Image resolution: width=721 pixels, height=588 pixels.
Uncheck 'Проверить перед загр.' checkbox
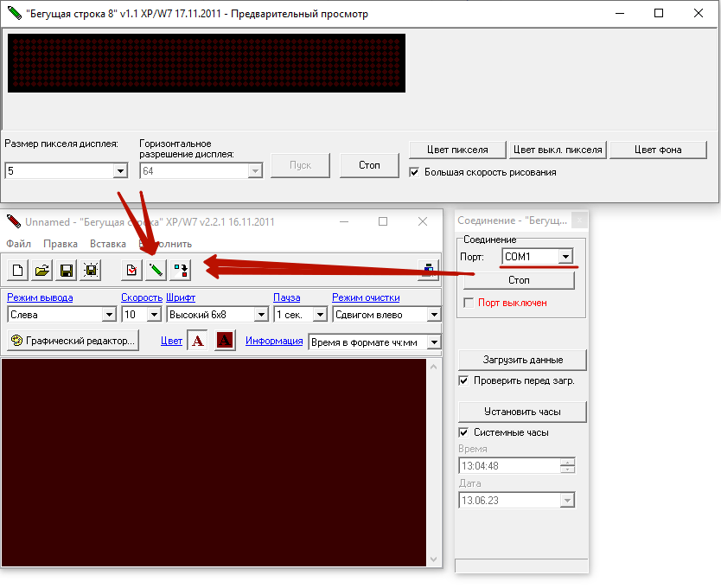coord(463,380)
